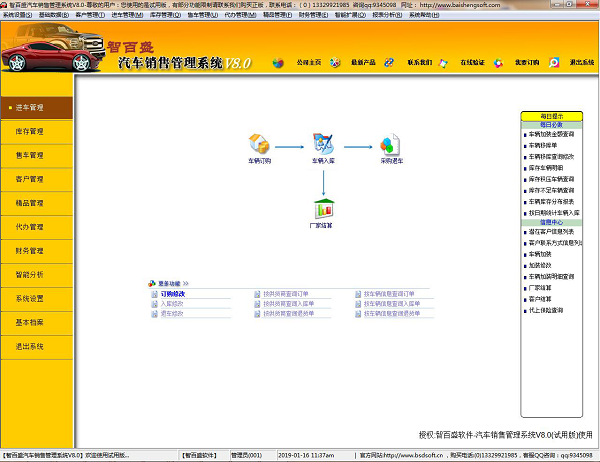The height and width of the screenshot is (462, 600).
Task: Open the 车辆入库 (vehicle stock-in) icon
Action: pyautogui.click(x=323, y=144)
